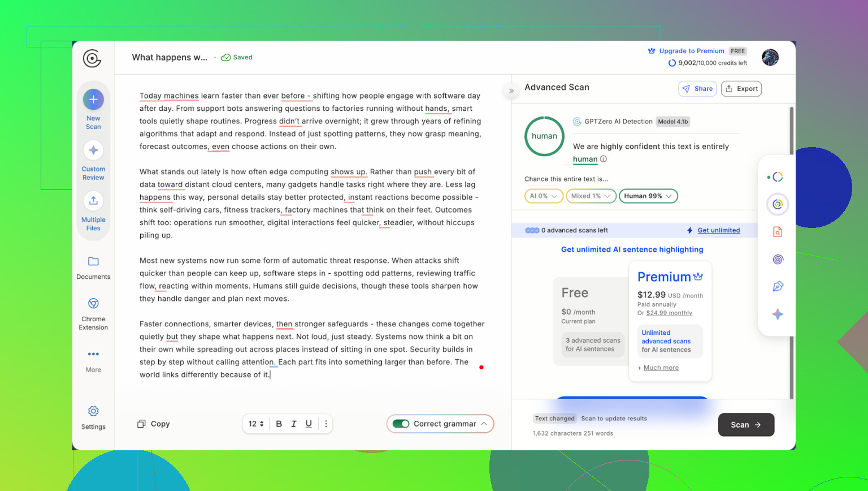
Task: Change font size stepper value 12
Action: click(256, 424)
